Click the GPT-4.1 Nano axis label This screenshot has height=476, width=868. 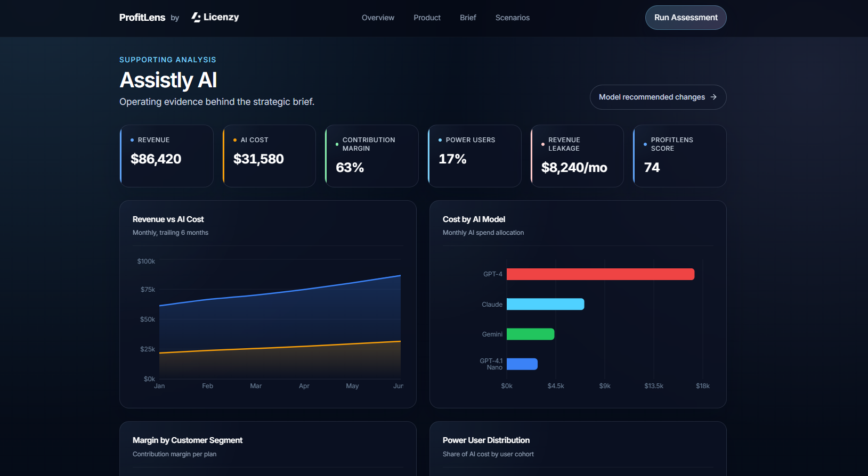[491, 364]
